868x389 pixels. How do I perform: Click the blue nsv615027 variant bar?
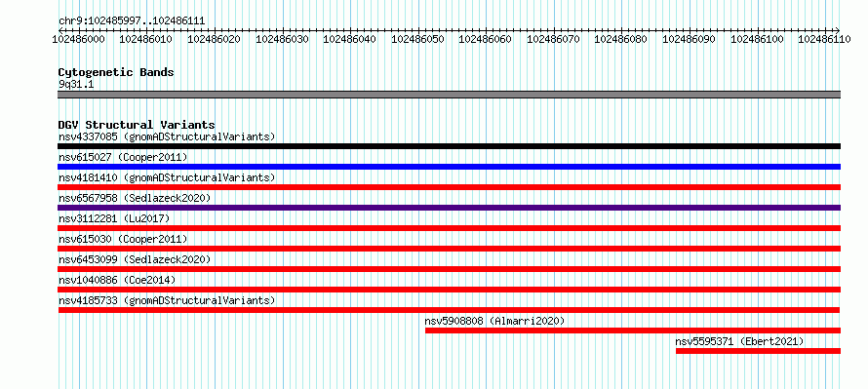point(450,167)
